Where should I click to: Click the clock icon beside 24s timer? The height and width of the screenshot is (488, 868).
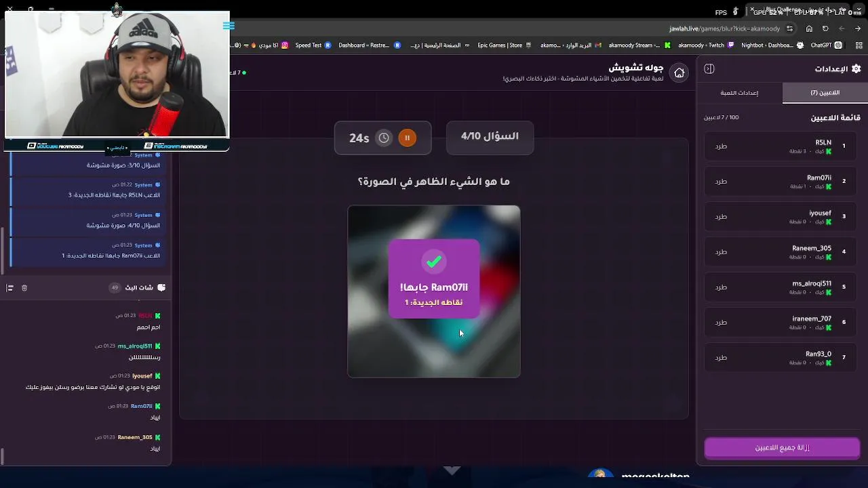(x=384, y=138)
